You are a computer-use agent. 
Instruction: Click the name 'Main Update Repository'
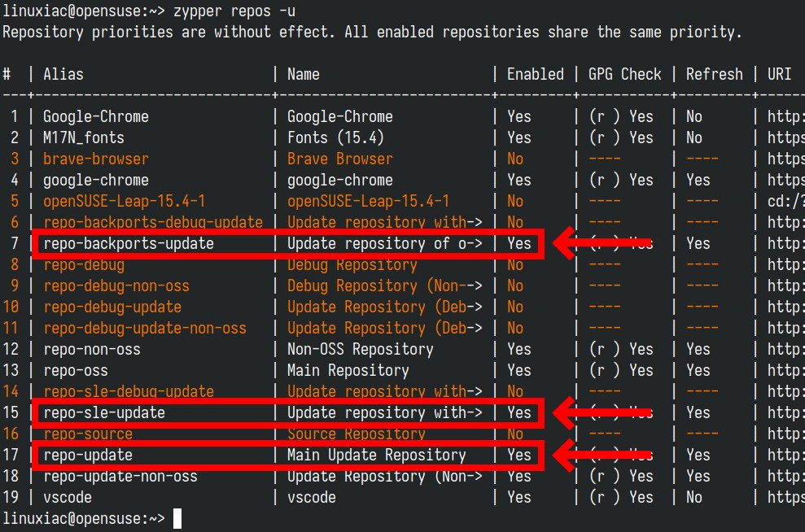click(376, 455)
